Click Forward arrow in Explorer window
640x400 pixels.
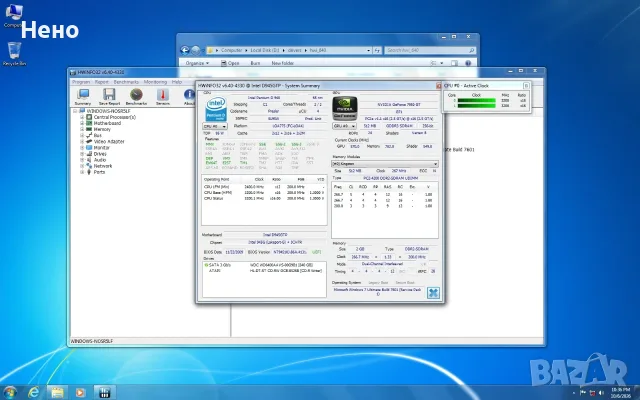[196, 50]
